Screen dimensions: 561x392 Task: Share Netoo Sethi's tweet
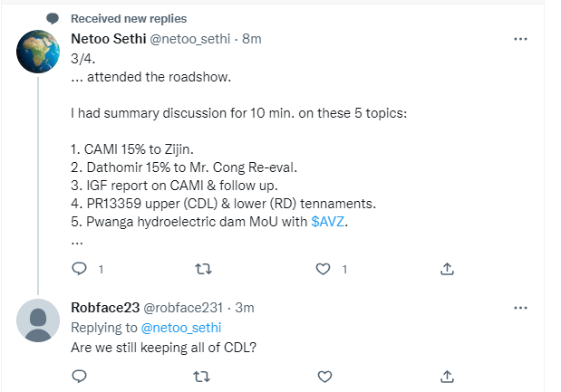[x=446, y=269]
